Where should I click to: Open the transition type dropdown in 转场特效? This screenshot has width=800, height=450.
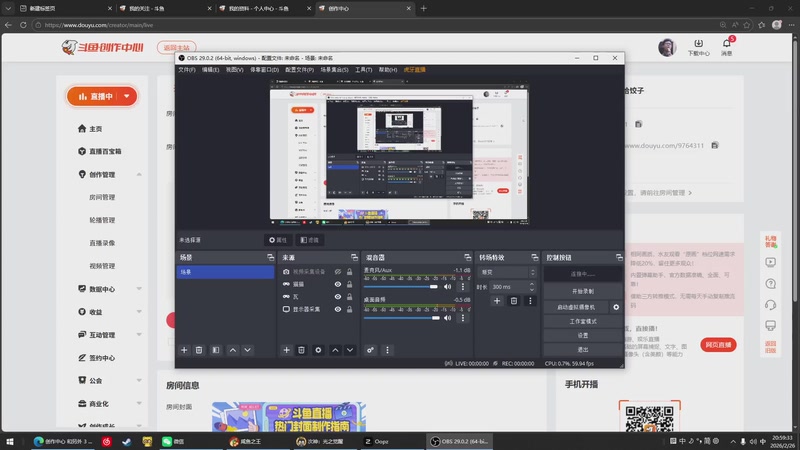[507, 272]
